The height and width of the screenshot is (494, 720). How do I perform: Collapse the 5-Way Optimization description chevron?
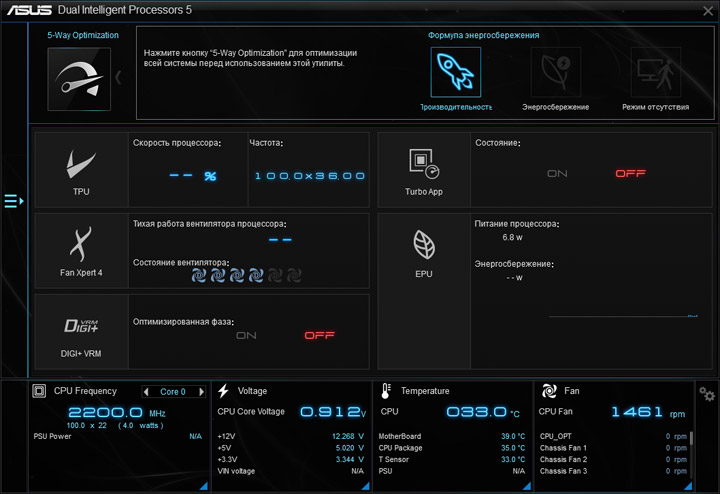118,78
